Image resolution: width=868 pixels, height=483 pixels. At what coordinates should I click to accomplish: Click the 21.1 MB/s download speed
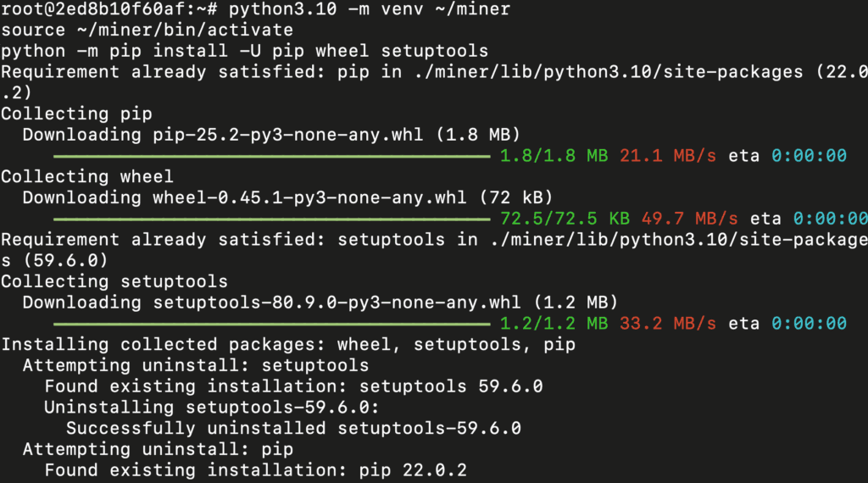tap(668, 156)
